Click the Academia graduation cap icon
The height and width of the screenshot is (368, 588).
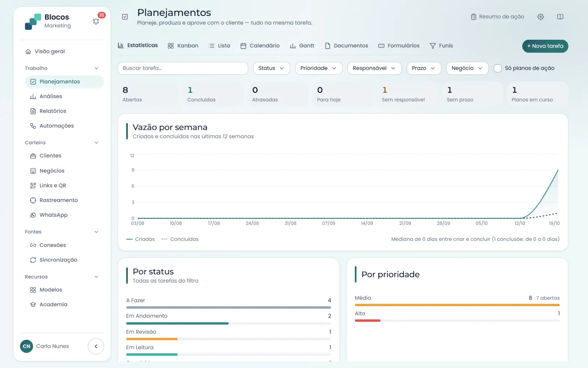coord(33,304)
